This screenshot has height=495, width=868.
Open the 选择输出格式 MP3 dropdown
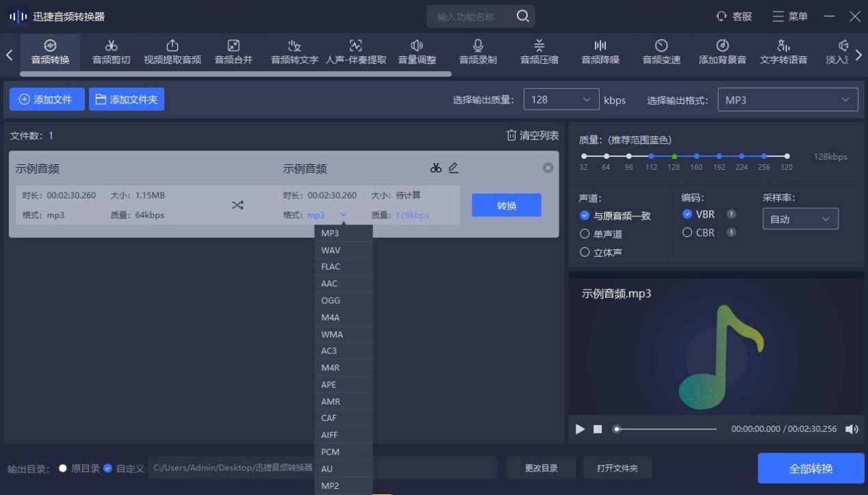click(x=787, y=99)
